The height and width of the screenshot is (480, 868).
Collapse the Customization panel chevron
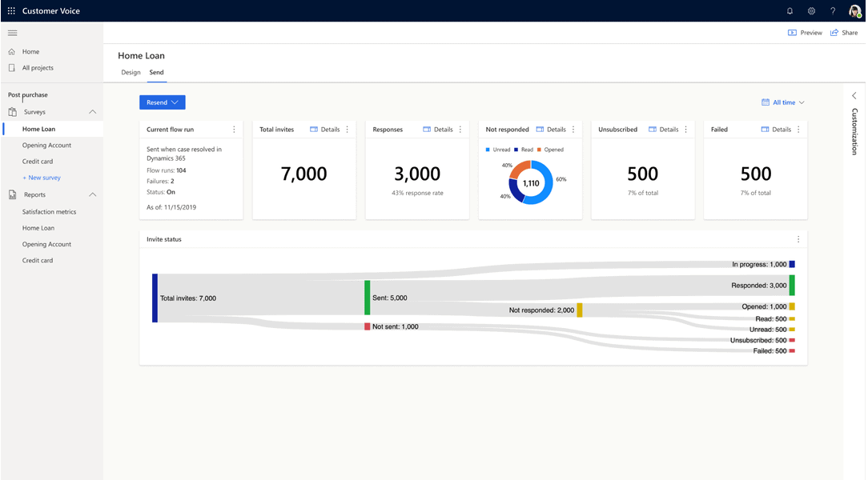[854, 94]
